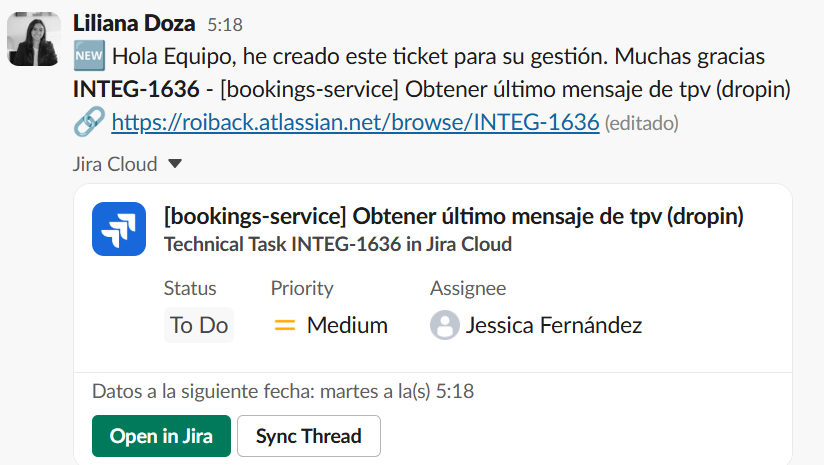
Task: Click the 5:18 message timestamp
Action: (x=225, y=25)
